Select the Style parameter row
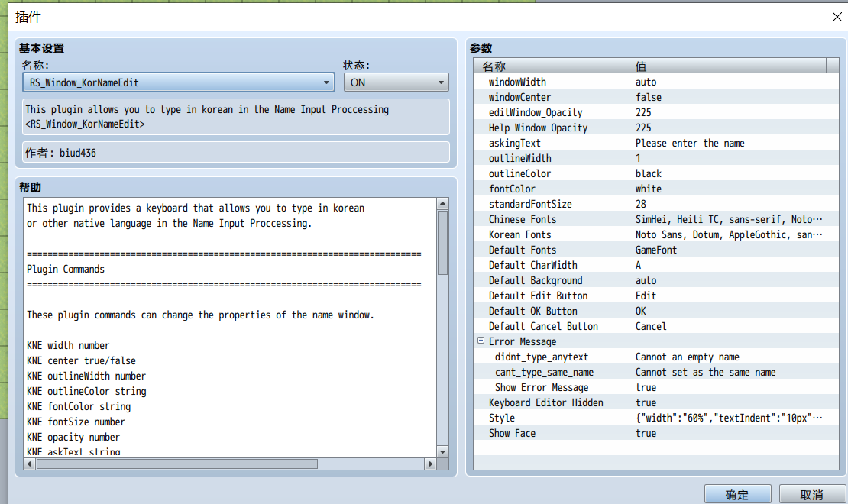 point(656,418)
